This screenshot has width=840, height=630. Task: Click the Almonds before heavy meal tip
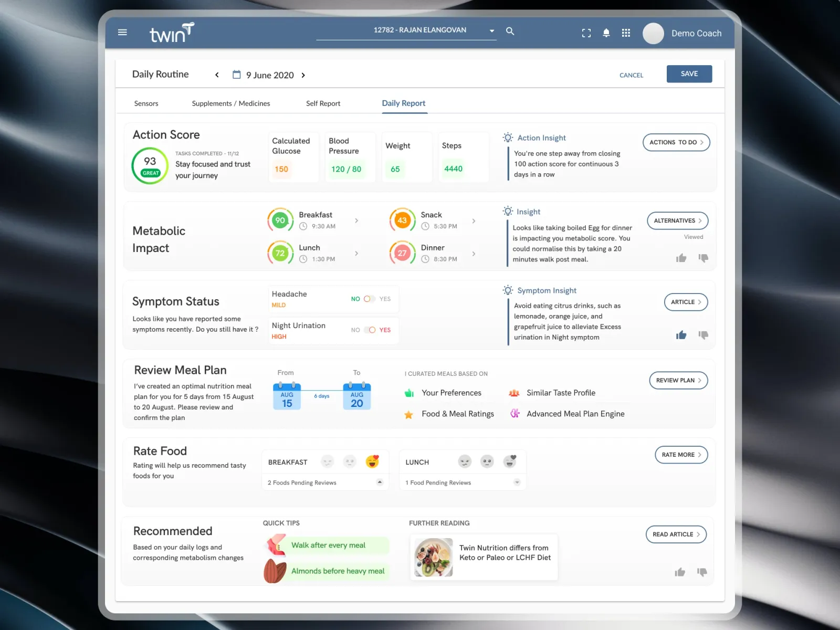tap(327, 571)
